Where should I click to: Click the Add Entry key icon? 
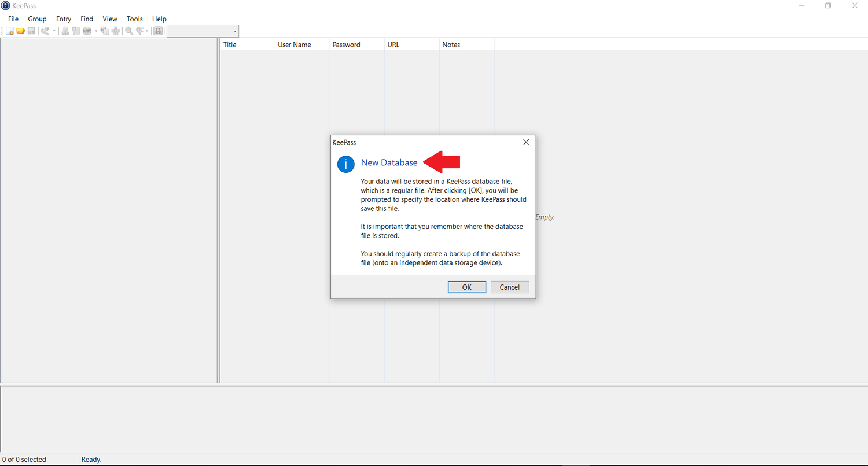click(45, 31)
